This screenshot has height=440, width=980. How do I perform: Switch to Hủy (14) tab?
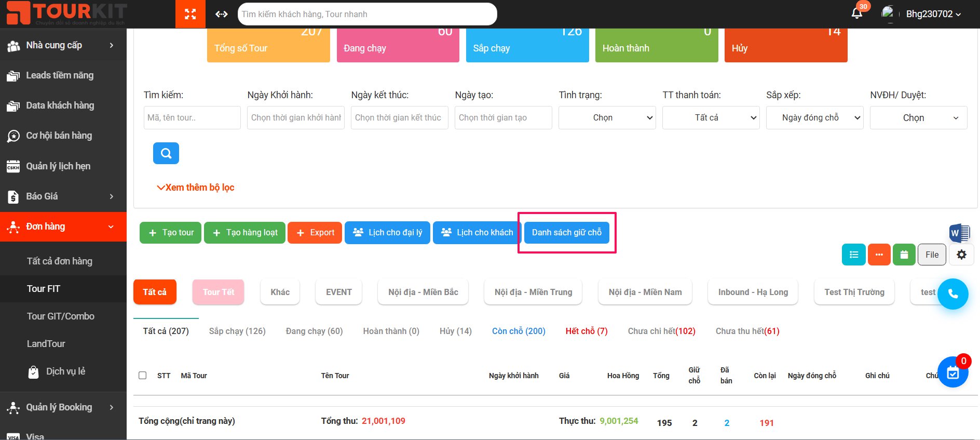coord(455,331)
